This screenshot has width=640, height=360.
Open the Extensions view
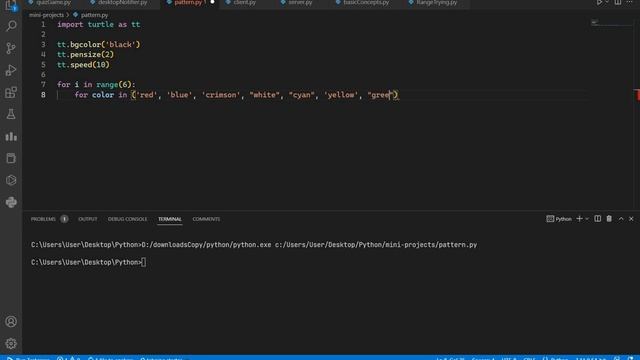pos(11,92)
